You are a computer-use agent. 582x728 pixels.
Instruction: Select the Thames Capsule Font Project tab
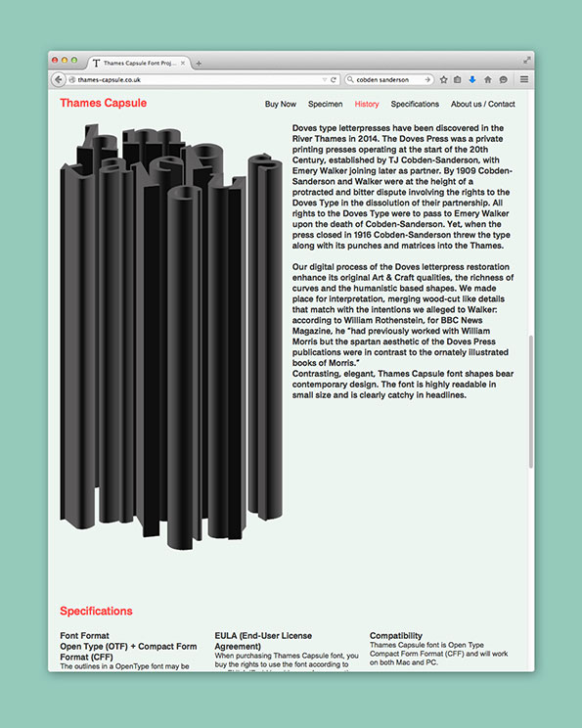coord(139,64)
